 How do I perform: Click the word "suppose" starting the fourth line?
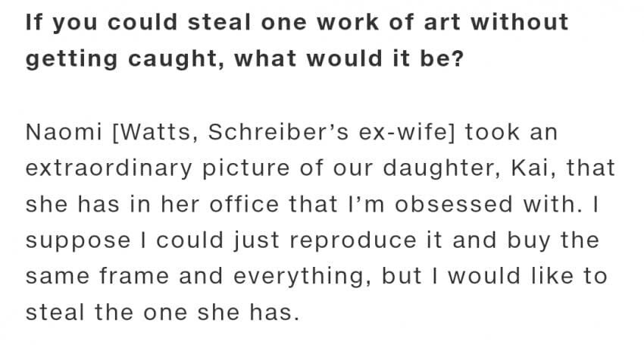pos(78,241)
